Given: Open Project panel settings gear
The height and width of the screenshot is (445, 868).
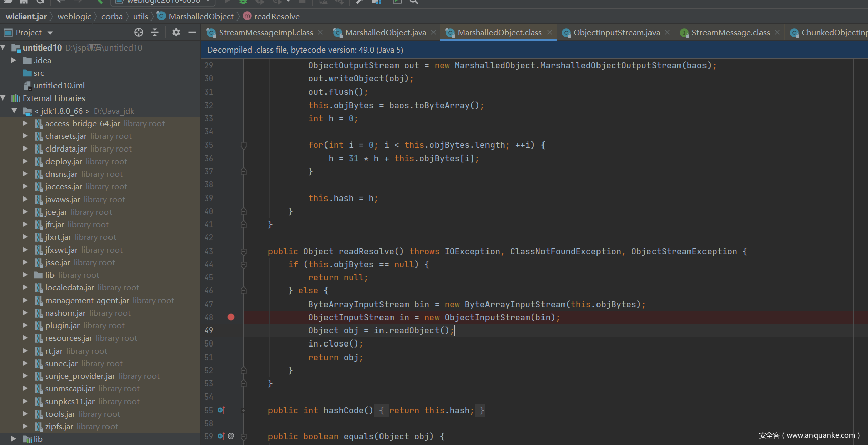Looking at the screenshot, I should [x=176, y=32].
